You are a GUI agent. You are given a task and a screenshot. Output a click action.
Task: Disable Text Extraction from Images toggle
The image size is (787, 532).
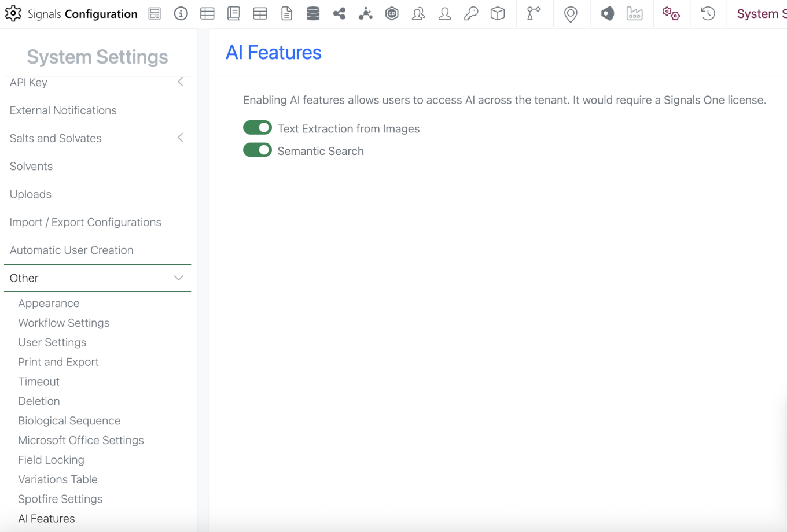click(258, 128)
